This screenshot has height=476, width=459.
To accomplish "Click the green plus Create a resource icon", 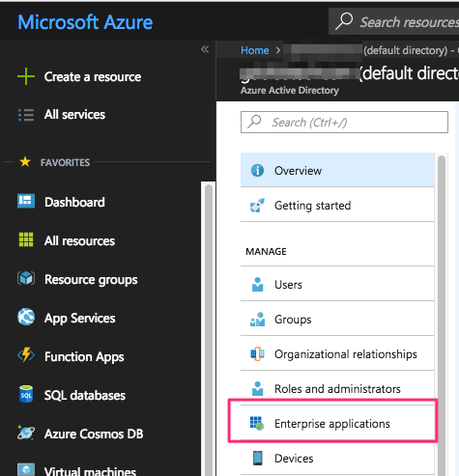I will 26,76.
